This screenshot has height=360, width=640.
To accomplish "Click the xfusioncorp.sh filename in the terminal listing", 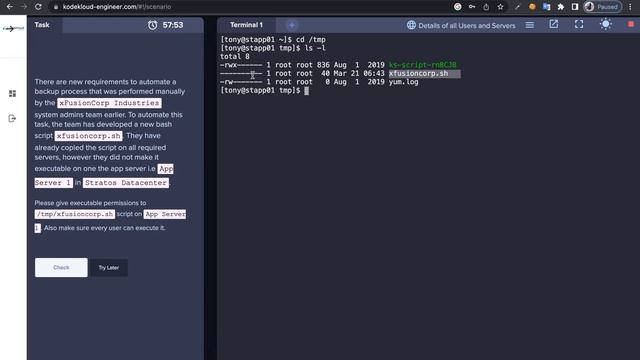I will (418, 73).
